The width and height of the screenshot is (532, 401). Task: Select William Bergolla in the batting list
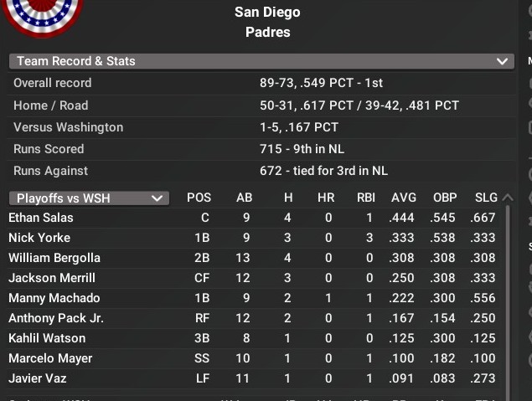[54, 258]
